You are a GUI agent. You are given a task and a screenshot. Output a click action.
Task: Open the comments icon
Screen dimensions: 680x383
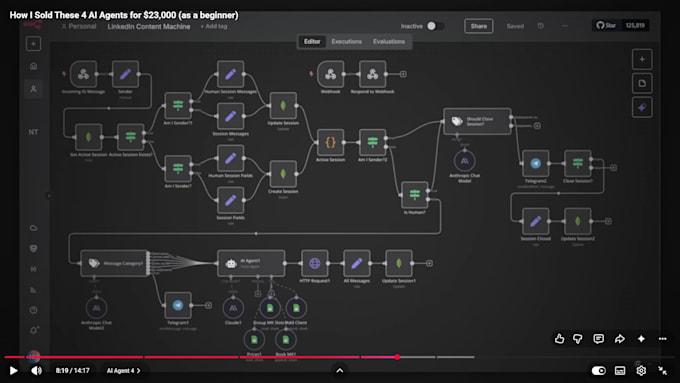tap(598, 339)
